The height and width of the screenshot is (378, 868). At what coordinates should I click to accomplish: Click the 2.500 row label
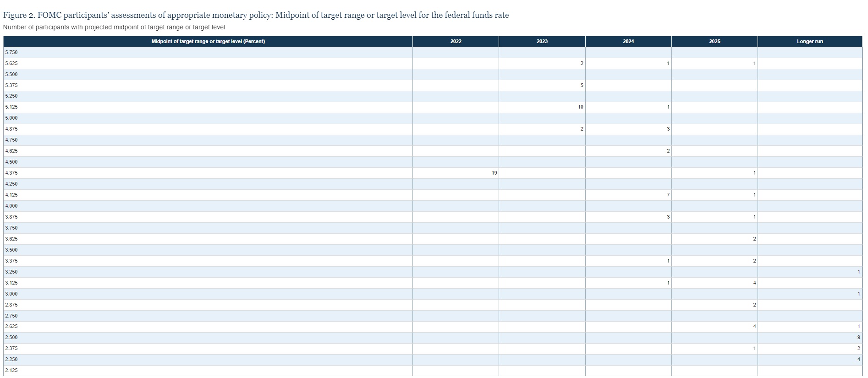coord(11,337)
